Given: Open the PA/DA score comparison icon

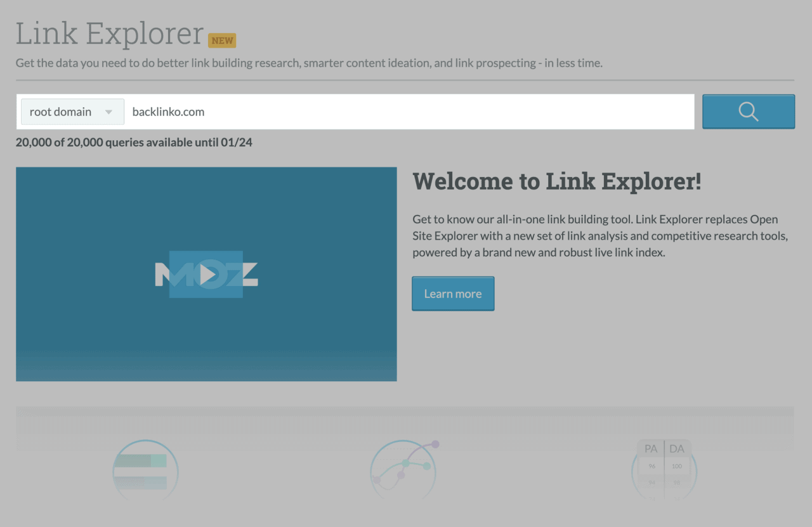Looking at the screenshot, I should pos(664,469).
